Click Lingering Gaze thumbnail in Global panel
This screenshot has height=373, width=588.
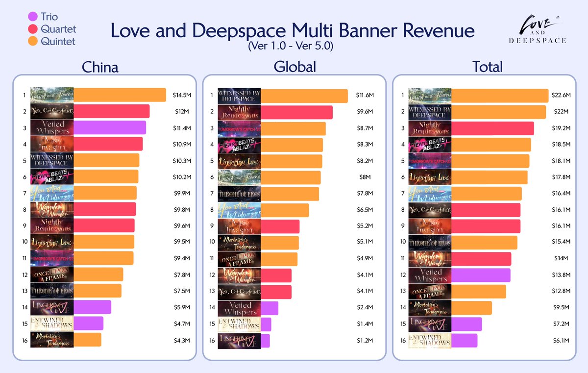239,340
